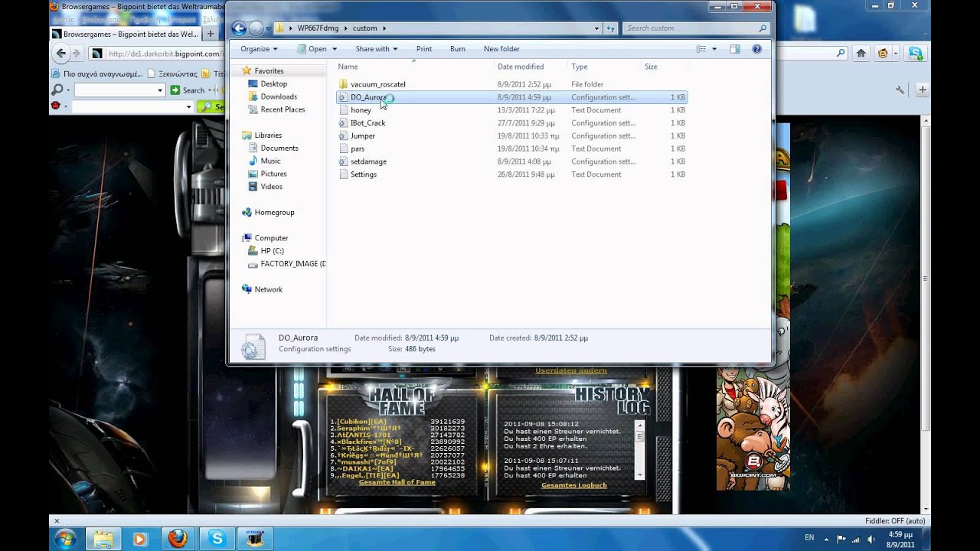Viewport: 980px width, 551px height.
Task: Toggle the preview pane icon in Explorer
Action: click(x=735, y=49)
